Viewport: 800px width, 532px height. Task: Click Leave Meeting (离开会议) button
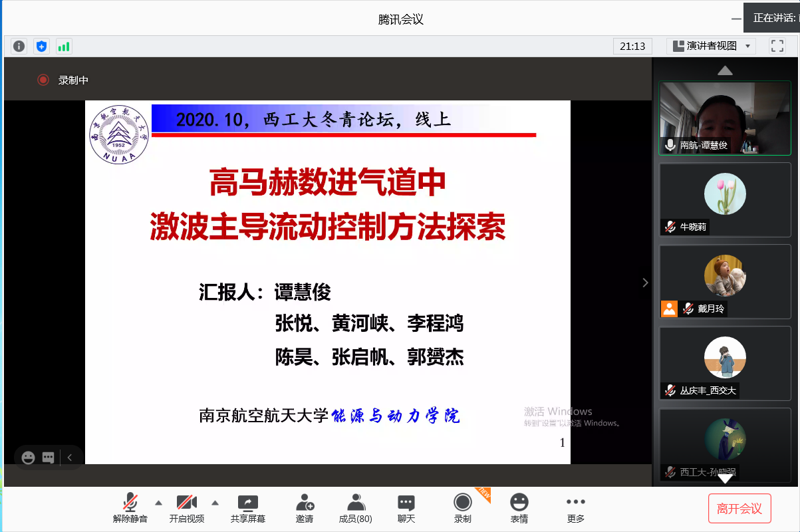coord(739,509)
